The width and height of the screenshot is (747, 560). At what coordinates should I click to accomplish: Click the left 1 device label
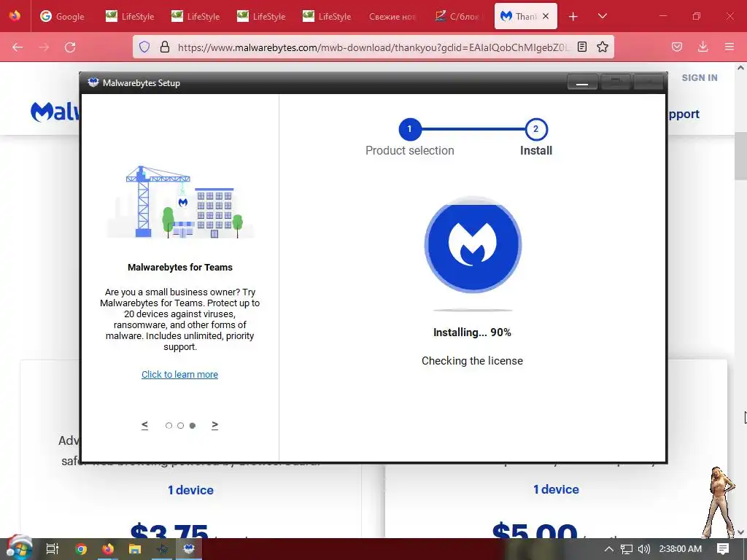click(x=190, y=490)
